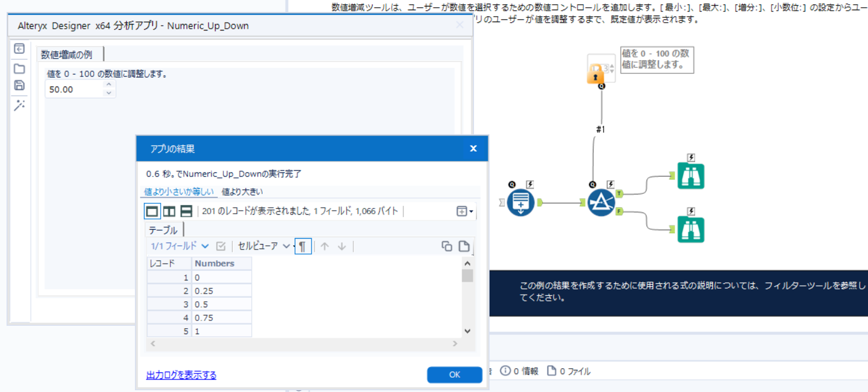The width and height of the screenshot is (868, 392).
Task: Click the up arrow in results toolbar
Action: click(x=325, y=246)
